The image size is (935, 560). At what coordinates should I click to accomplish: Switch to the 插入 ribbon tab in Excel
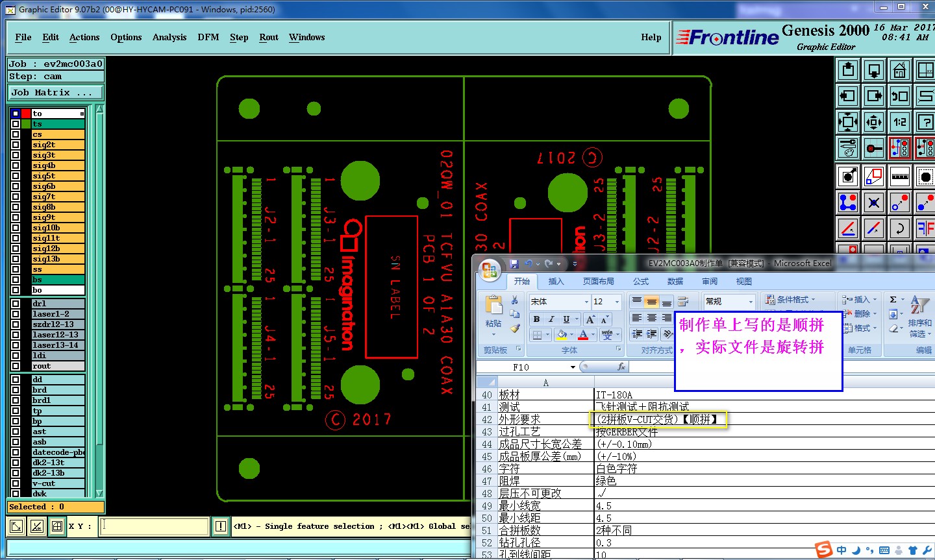point(556,282)
